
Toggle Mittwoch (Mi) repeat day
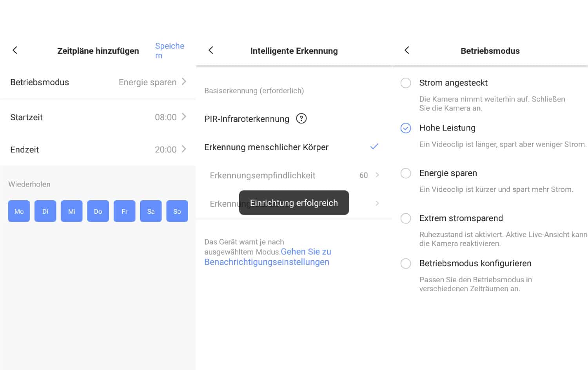(x=72, y=211)
